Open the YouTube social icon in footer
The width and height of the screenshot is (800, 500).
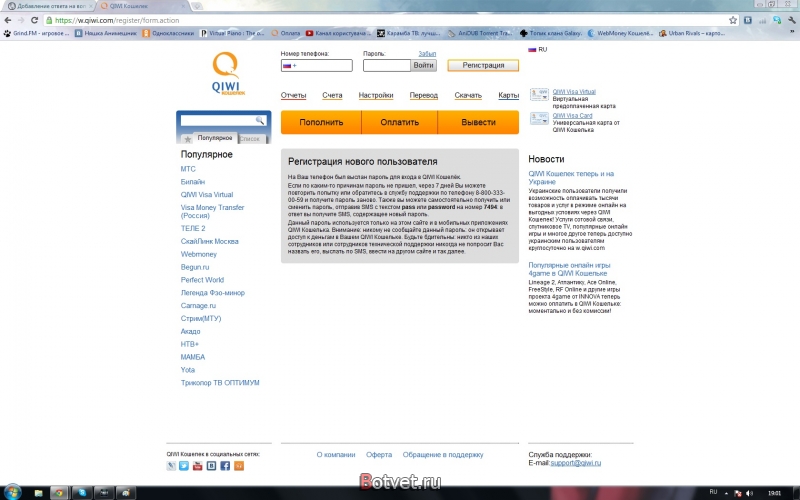(x=197, y=466)
